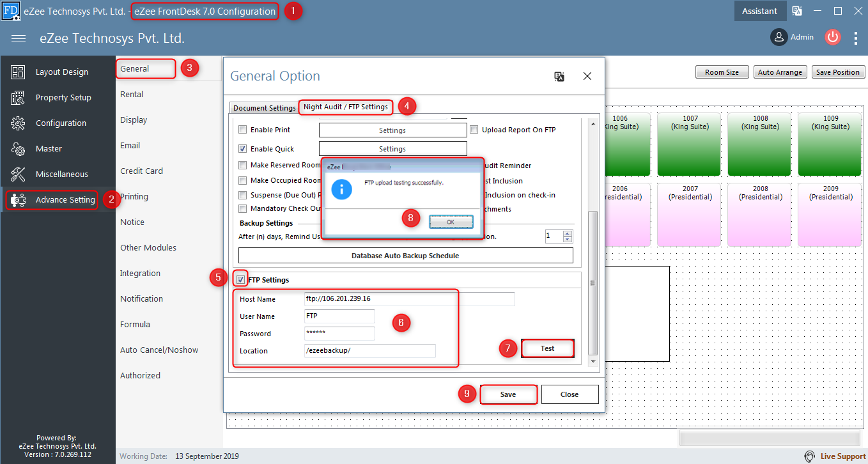
Task: Click the dialog scrollbar up arrow
Action: click(593, 124)
